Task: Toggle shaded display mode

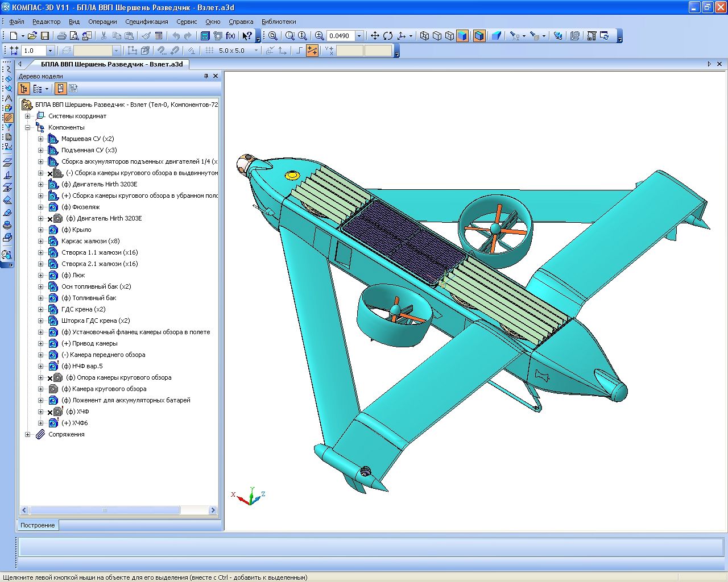Action: (462, 36)
